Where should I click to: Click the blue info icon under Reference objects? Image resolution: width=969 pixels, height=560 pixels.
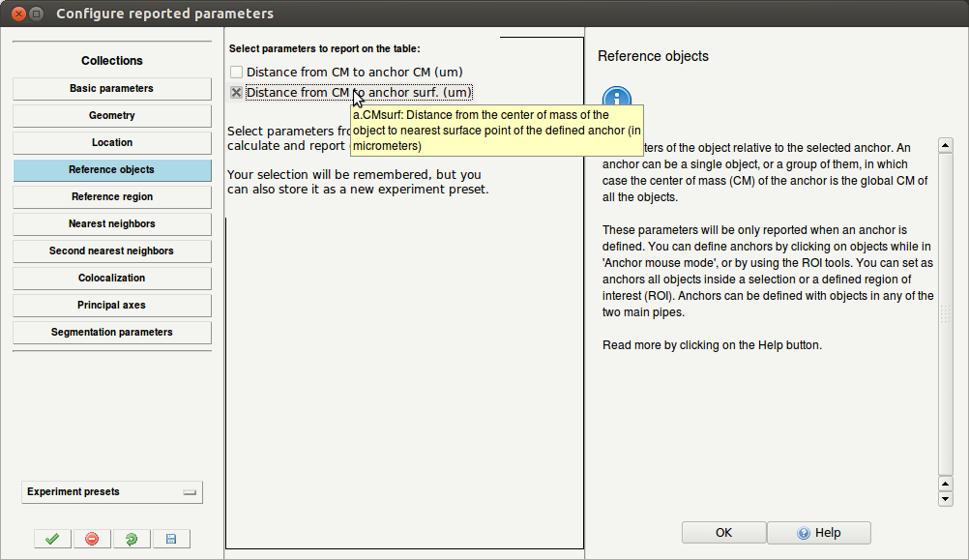[x=616, y=99]
